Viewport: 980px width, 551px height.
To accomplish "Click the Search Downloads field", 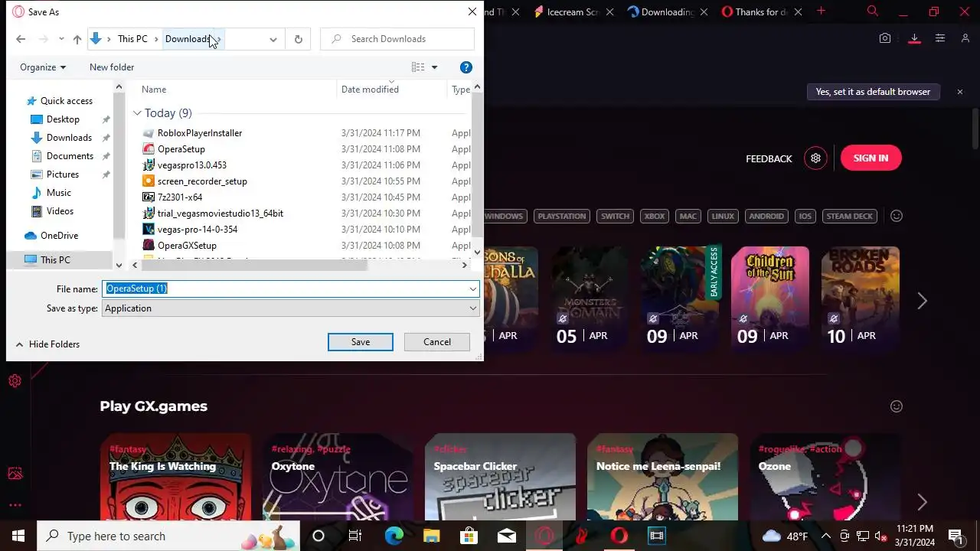I will click(397, 39).
